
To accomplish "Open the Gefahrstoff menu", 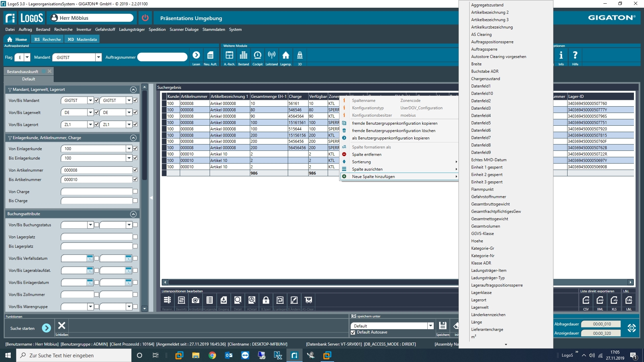I will pyautogui.click(x=105, y=29).
